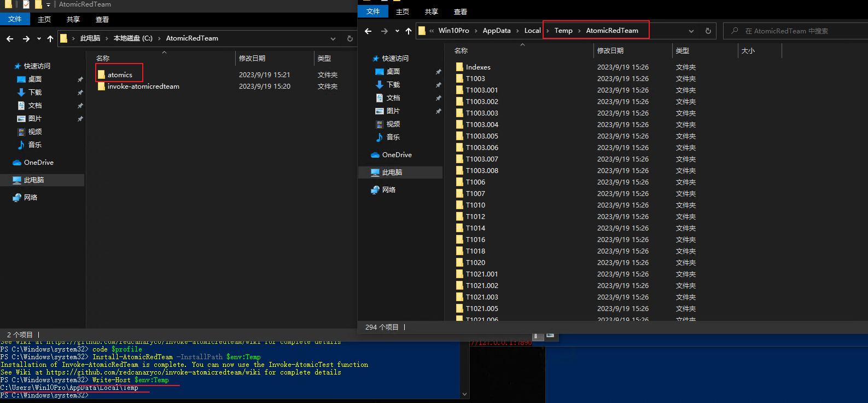Go forward in left AtomicRedTeam window

(x=26, y=39)
